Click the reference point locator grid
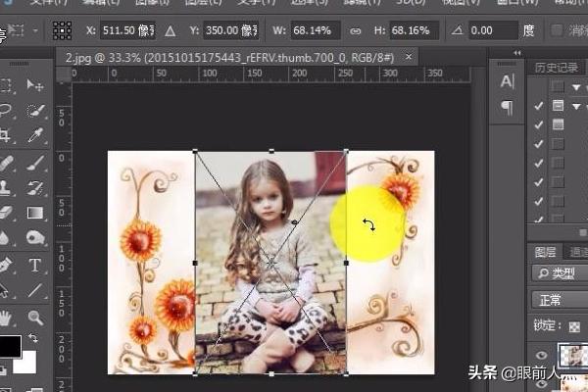 tap(62, 30)
